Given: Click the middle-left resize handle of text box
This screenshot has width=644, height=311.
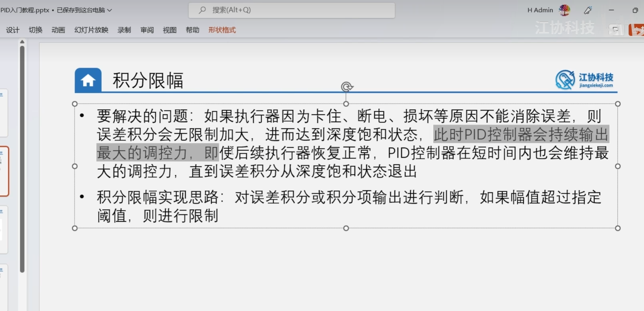Looking at the screenshot, I should pyautogui.click(x=75, y=166).
